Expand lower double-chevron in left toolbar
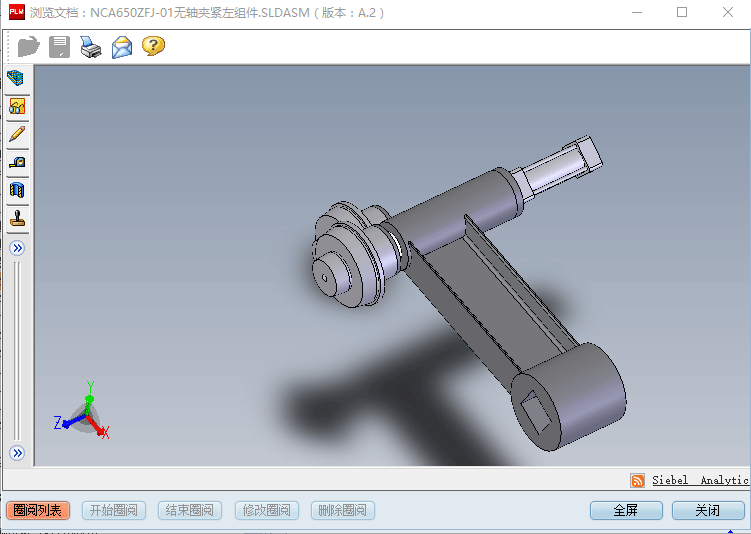This screenshot has width=751, height=534. click(16, 453)
